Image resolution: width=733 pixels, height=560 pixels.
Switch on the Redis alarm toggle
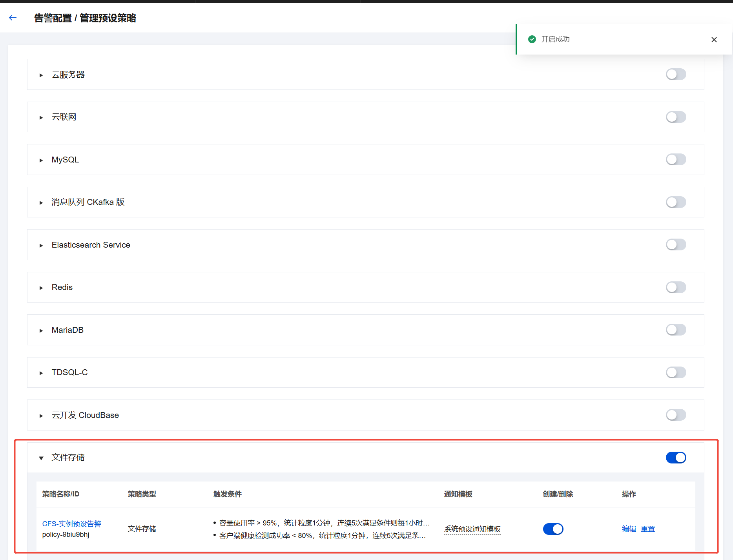pyautogui.click(x=675, y=287)
